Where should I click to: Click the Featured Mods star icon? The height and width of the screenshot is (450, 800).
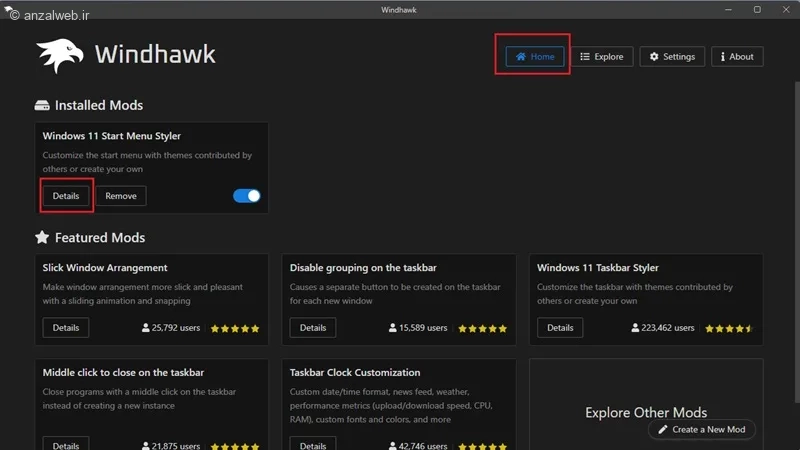[x=42, y=238]
